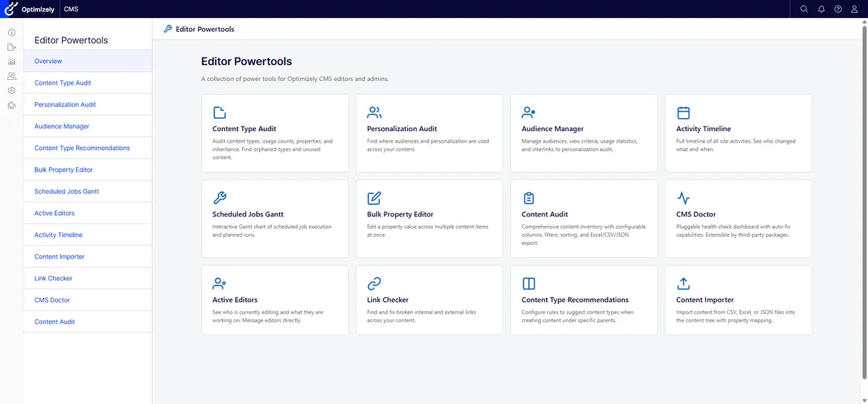Open the gear settings sidebar icon
Screen dimensions: 868x404
pos(12,91)
